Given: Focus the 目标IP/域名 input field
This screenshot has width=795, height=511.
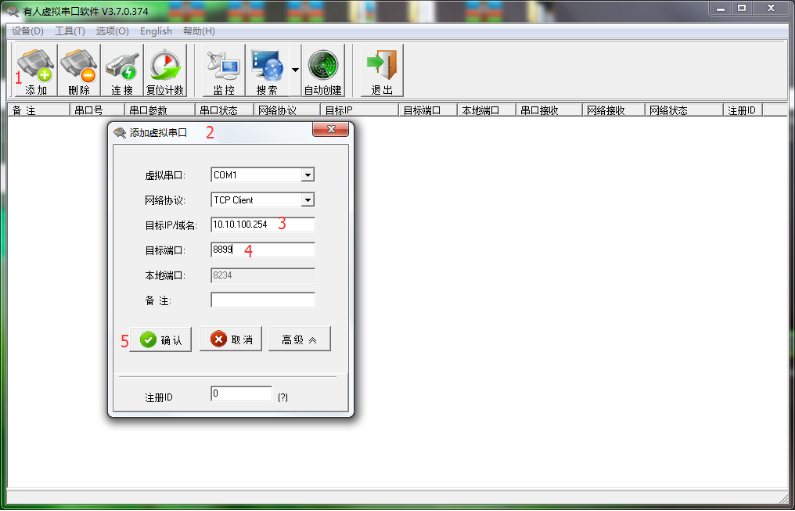Looking at the screenshot, I should [262, 225].
